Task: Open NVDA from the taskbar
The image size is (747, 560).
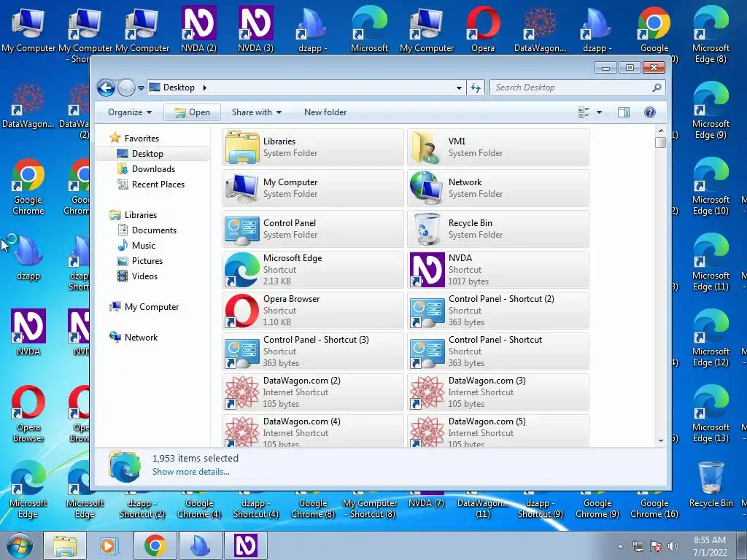Action: click(x=246, y=545)
